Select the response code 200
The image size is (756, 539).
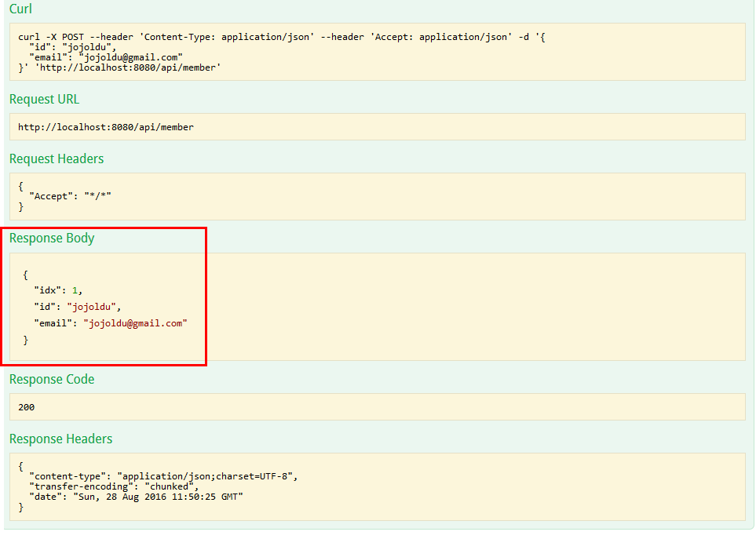[x=27, y=407]
